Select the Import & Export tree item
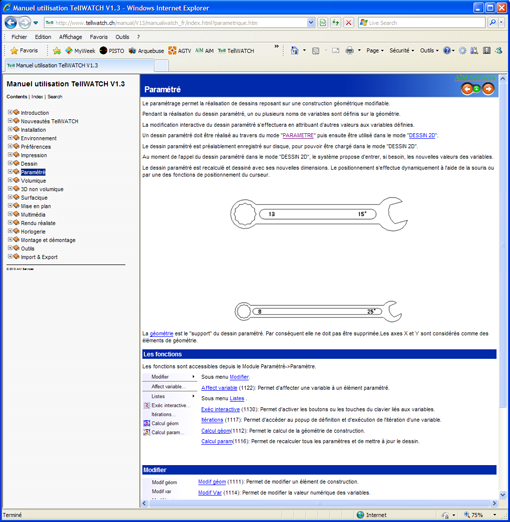The image size is (510, 522). pyautogui.click(x=39, y=257)
